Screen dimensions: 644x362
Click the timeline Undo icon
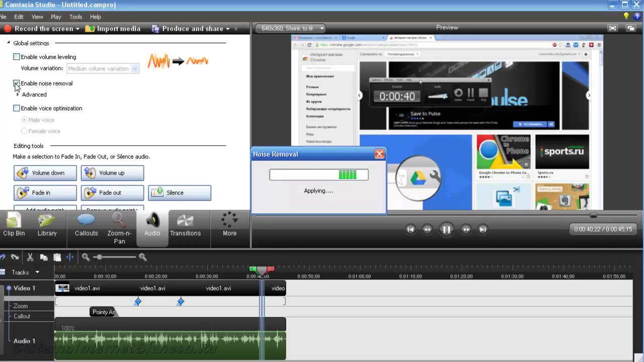tap(3, 257)
